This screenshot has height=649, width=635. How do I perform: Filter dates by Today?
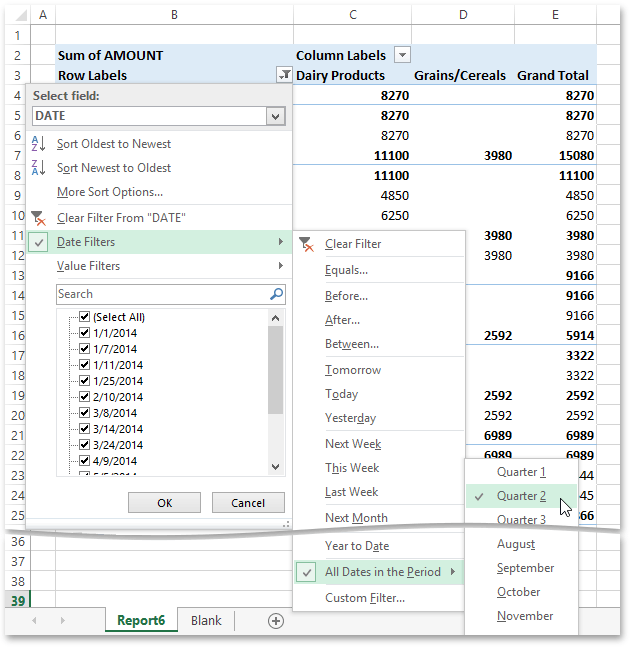(x=342, y=394)
